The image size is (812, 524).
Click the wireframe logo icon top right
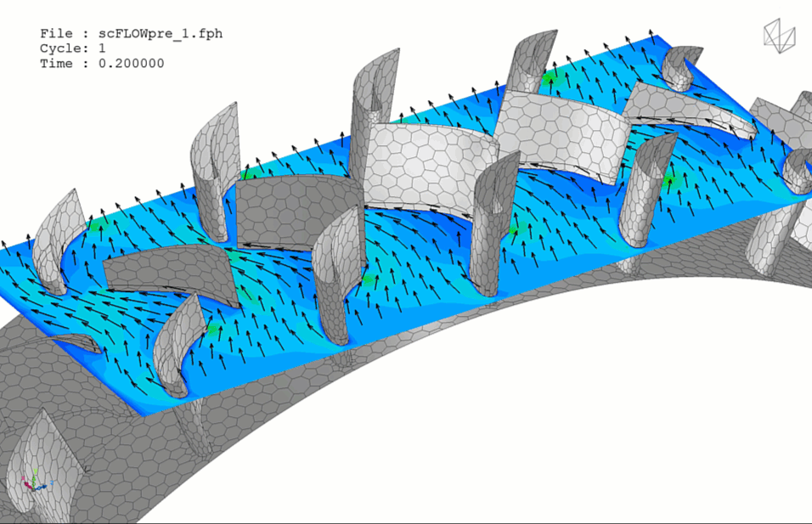tap(780, 36)
